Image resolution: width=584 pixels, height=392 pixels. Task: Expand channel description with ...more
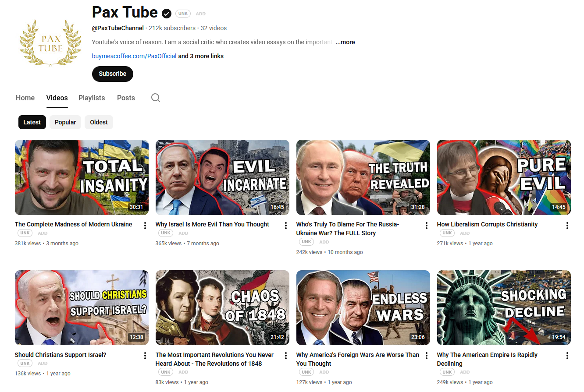[345, 42]
